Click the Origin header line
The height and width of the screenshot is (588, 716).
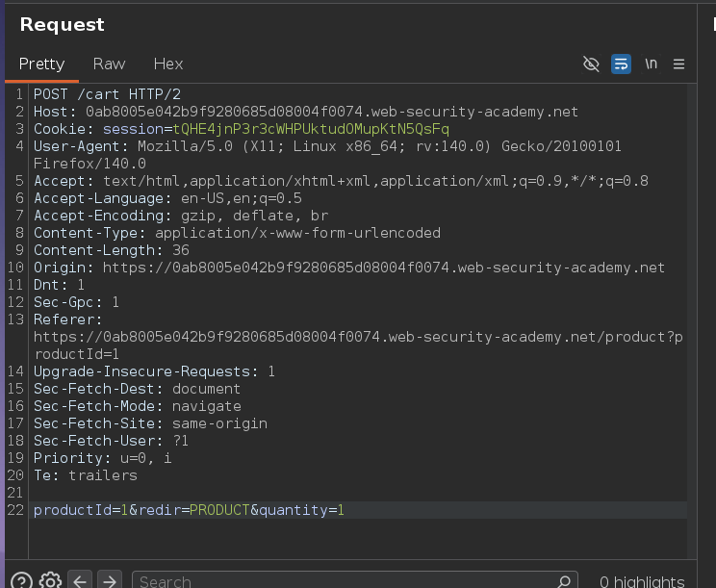[349, 268]
